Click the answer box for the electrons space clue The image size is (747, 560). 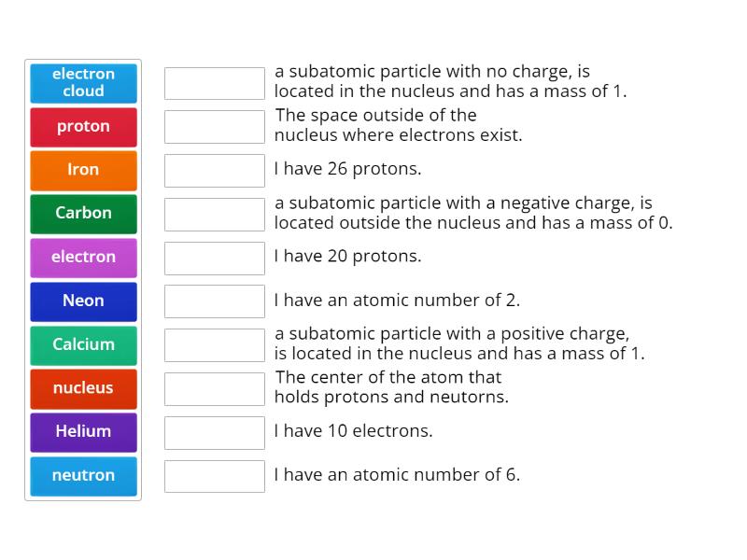pos(214,126)
